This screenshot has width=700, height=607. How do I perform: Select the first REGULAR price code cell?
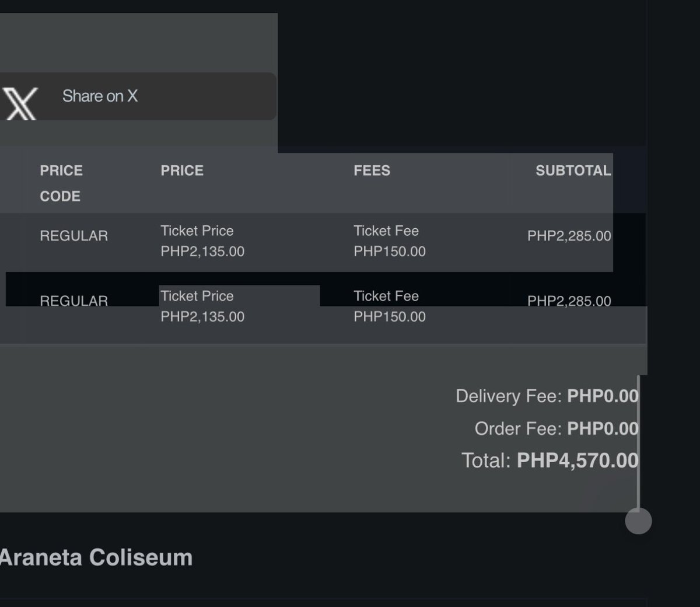tap(74, 236)
